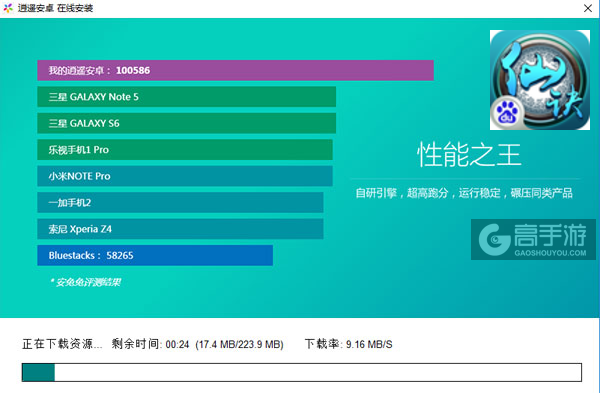Click the 安兔兔评测结果 footnote
Image resolution: width=600 pixels, height=393 pixels.
85,282
